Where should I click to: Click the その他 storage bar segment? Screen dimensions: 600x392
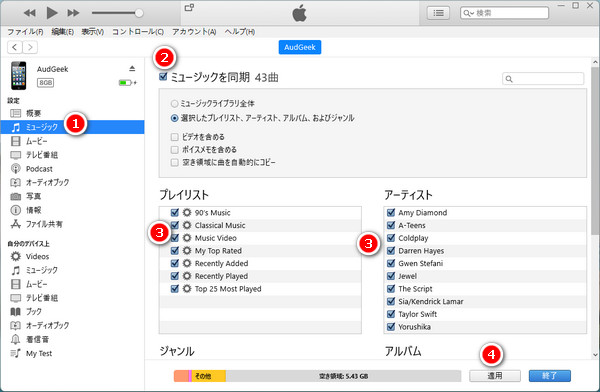209,376
